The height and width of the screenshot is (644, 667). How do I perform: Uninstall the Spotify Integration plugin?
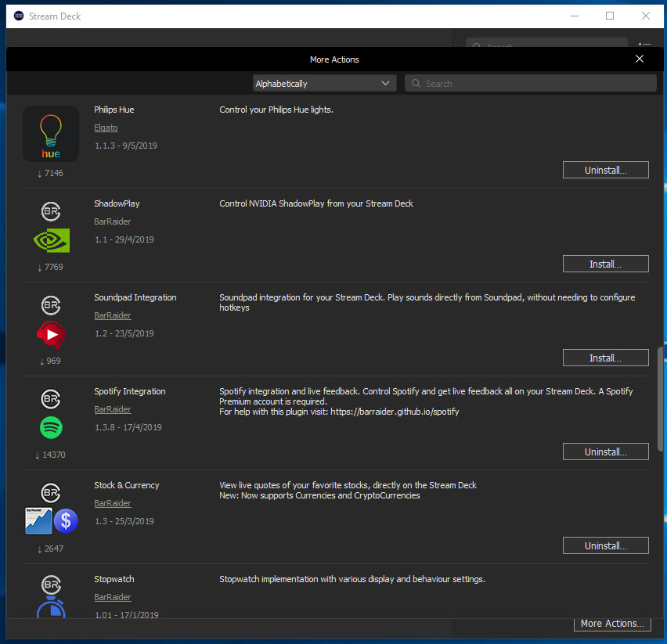pos(605,452)
